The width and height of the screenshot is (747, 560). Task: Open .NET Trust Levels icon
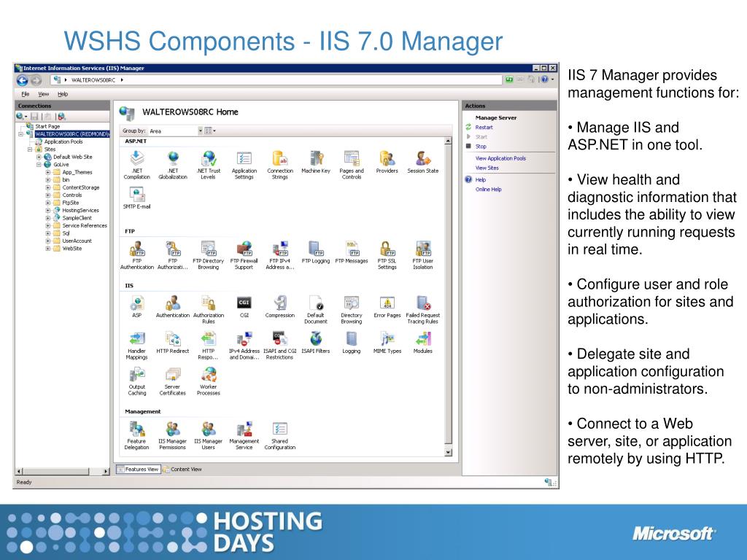[208, 164]
